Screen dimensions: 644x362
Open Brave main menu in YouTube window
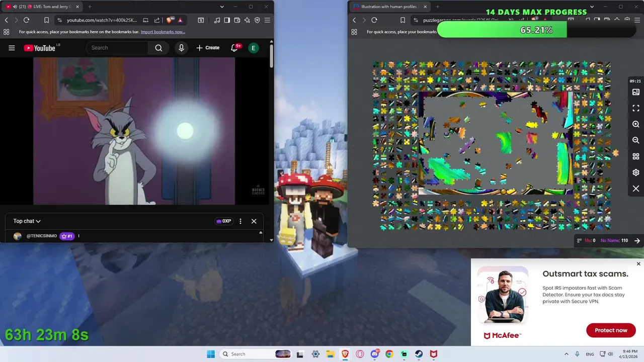(267, 20)
